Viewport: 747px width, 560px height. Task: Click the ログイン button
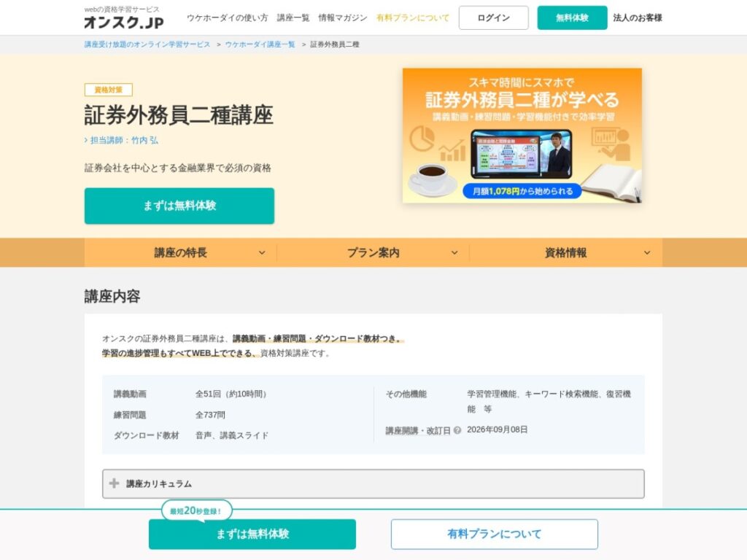click(494, 17)
